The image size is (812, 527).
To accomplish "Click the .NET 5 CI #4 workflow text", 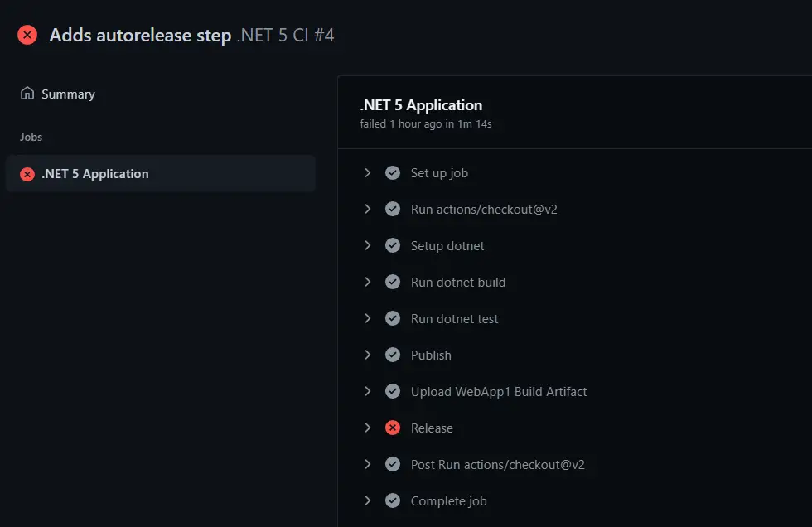I will [286, 36].
